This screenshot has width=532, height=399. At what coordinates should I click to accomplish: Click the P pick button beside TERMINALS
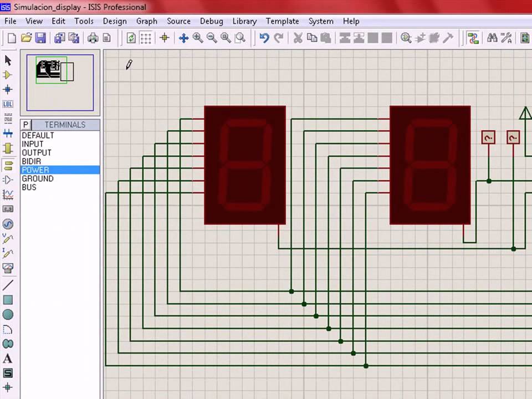tap(26, 125)
